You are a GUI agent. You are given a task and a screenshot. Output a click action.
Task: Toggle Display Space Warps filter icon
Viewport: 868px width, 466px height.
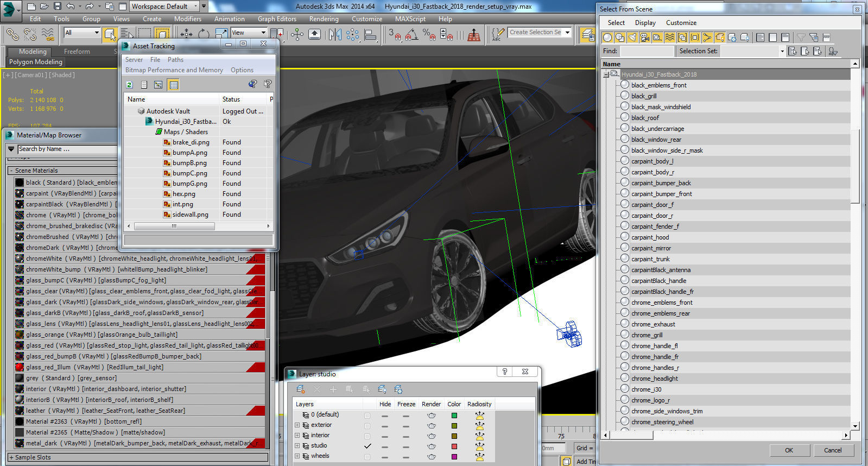669,37
